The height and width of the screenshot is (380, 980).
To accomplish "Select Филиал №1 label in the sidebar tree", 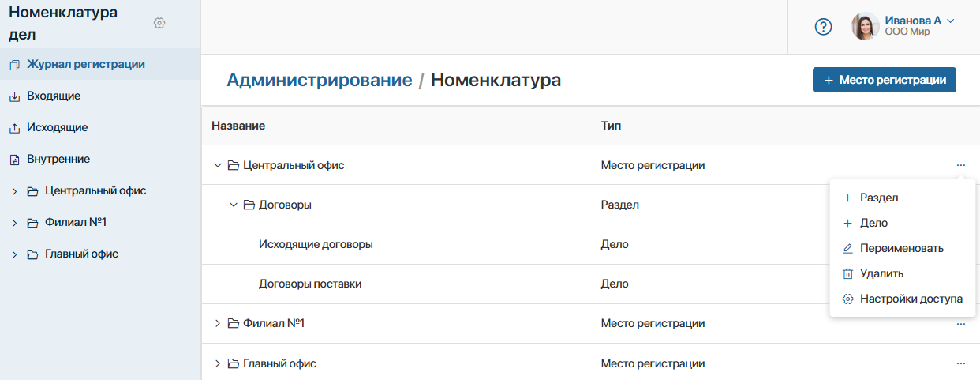I will (x=76, y=222).
